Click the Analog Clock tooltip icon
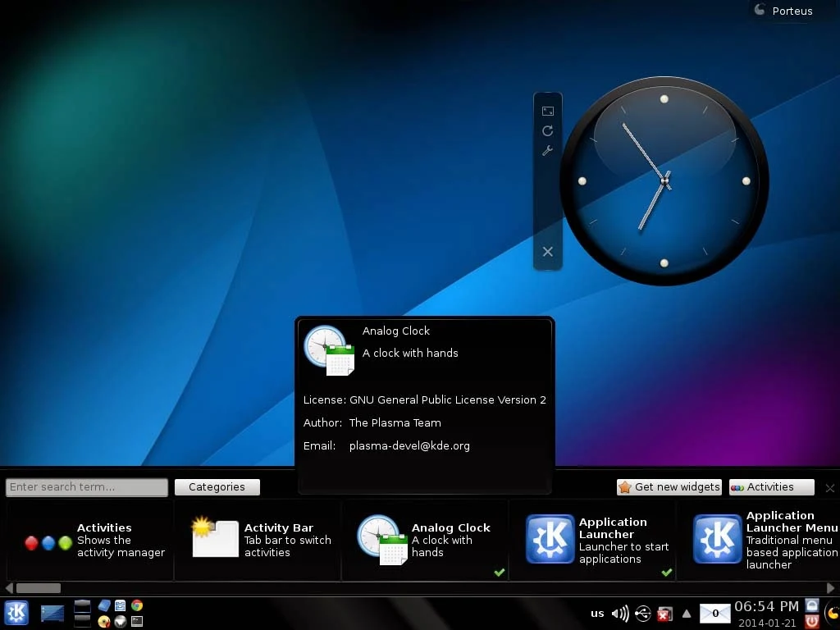 click(x=330, y=350)
